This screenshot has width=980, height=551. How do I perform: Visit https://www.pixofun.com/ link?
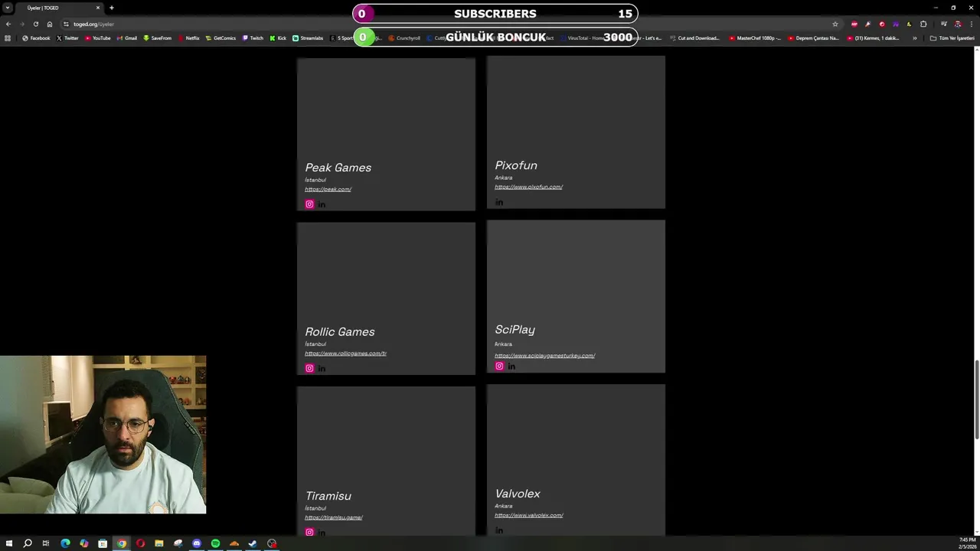click(x=528, y=187)
